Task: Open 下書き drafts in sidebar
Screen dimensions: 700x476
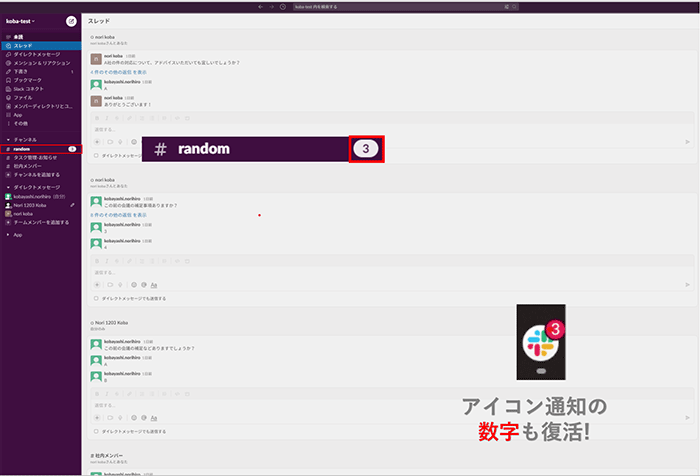Action: click(x=41, y=71)
